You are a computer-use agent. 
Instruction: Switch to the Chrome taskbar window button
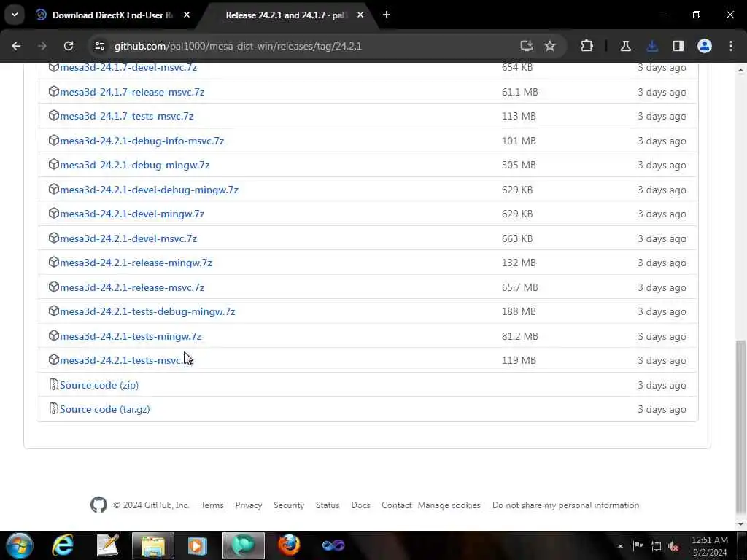pos(244,545)
